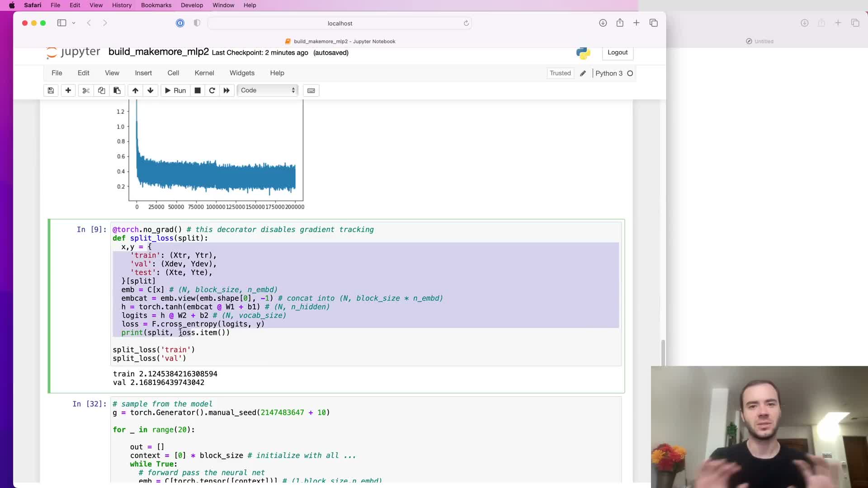This screenshot has width=868, height=488.
Task: Expand the Safari sidebar chevron menu
Action: tap(74, 23)
